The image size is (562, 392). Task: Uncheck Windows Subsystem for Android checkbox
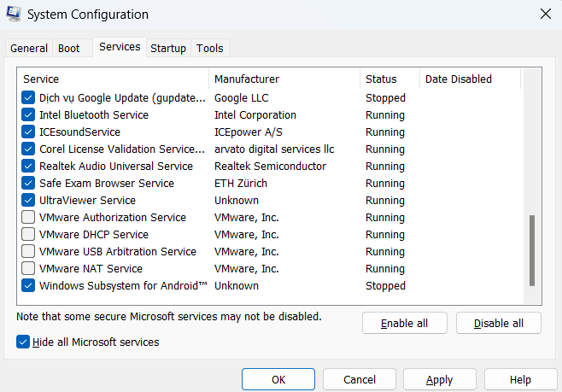click(28, 286)
